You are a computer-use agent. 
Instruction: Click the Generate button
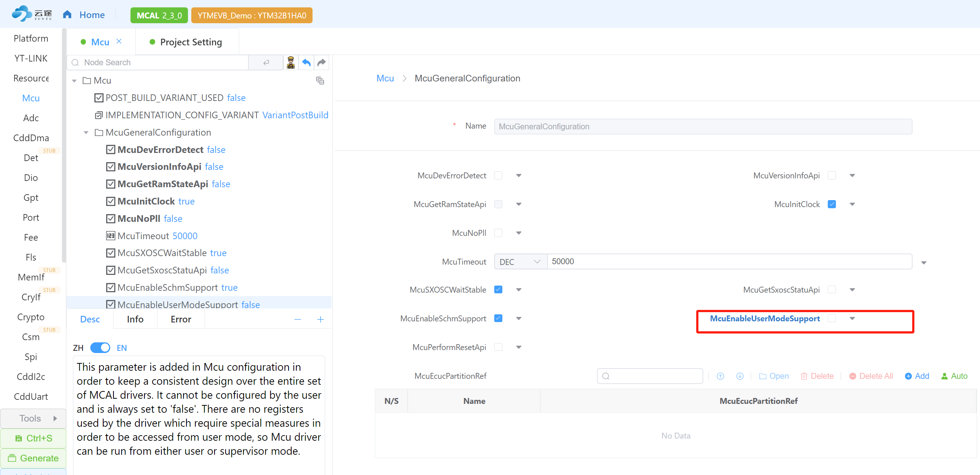pos(33,458)
